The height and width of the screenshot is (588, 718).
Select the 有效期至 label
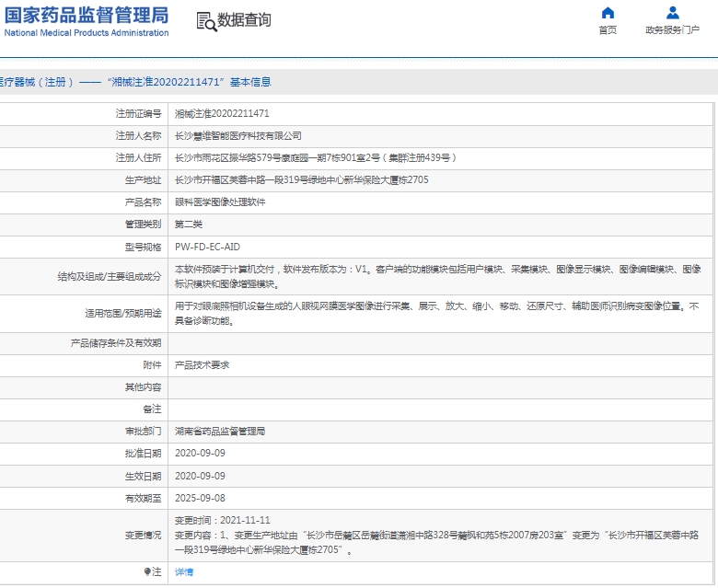[143, 498]
